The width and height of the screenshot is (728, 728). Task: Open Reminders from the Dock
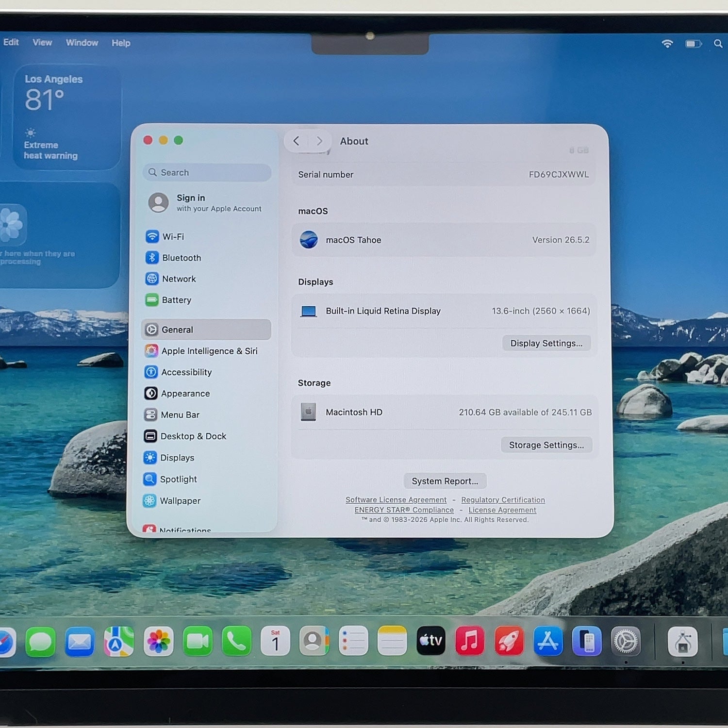(353, 641)
